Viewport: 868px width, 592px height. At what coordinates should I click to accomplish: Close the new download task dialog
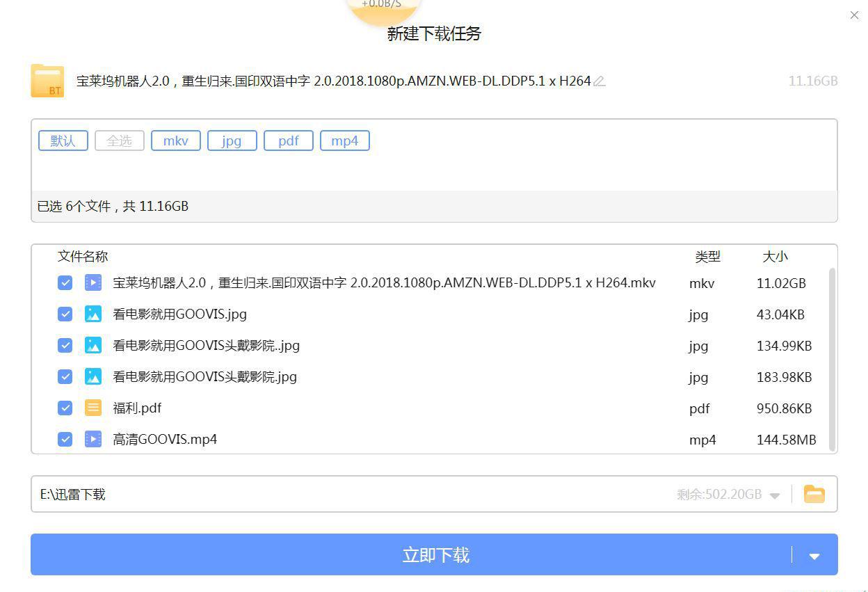pos(854,15)
